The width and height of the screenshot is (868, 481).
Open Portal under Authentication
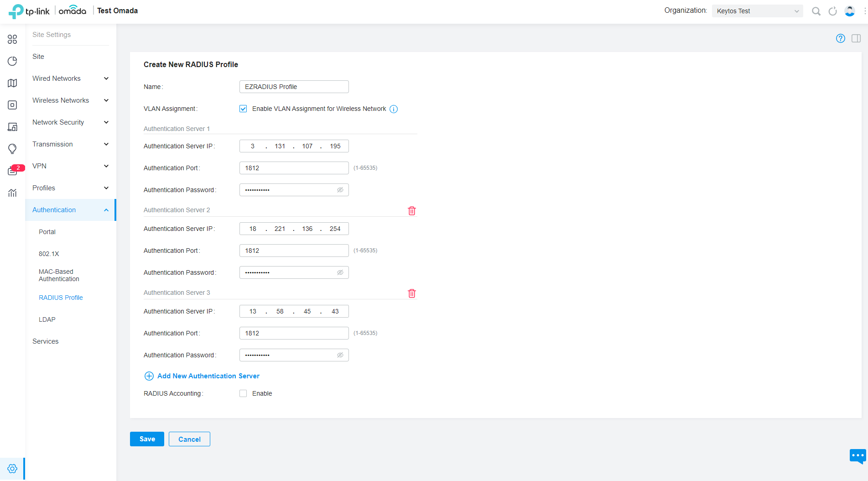[x=47, y=232]
